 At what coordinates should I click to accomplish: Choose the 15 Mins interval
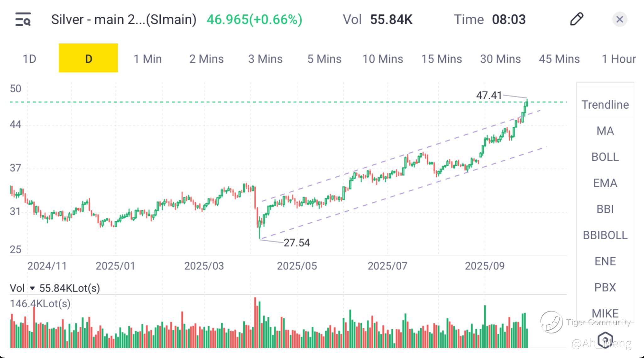(x=441, y=59)
